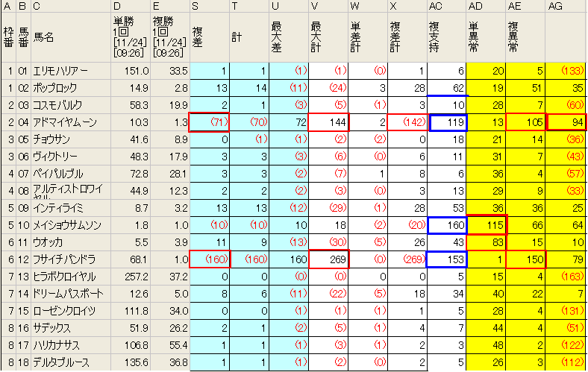
Task: Click the blue-boxed 119 cell
Action: pos(448,122)
